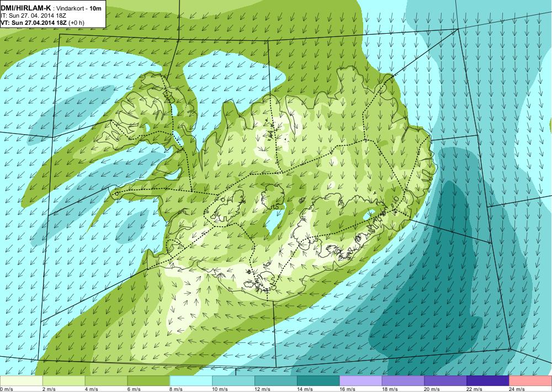Click the pale yellow 0–2 m/s legend swatch
The image size is (552, 392).
tap(21, 381)
